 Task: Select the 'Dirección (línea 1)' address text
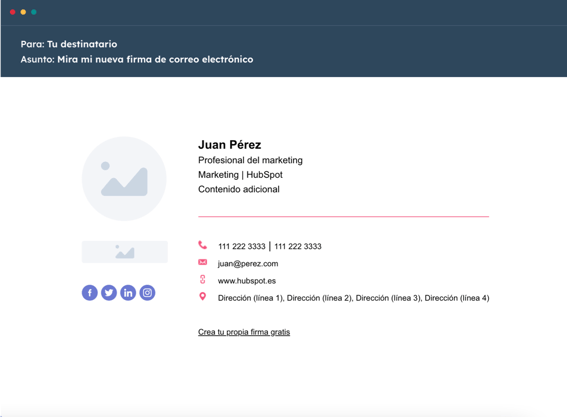251,298
